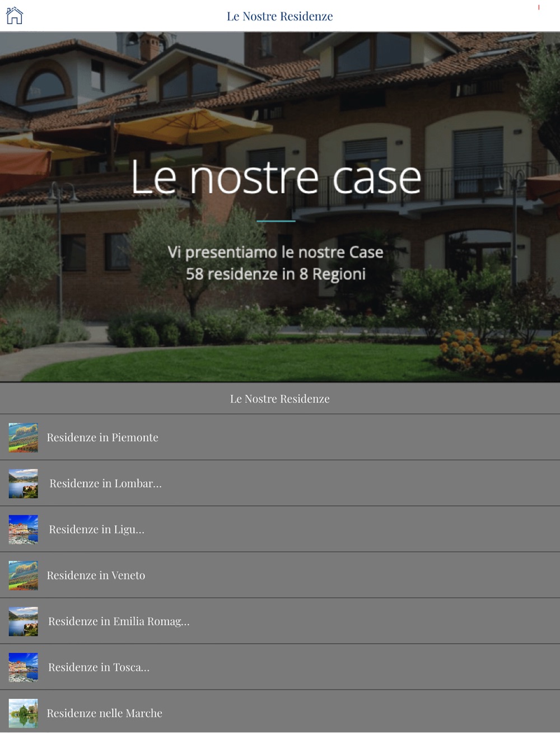
Task: Open Residenze nelle Marche
Action: point(280,713)
